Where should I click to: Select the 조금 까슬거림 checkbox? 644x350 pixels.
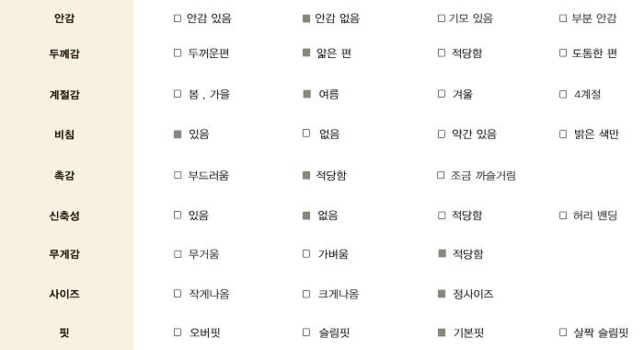coord(441,175)
